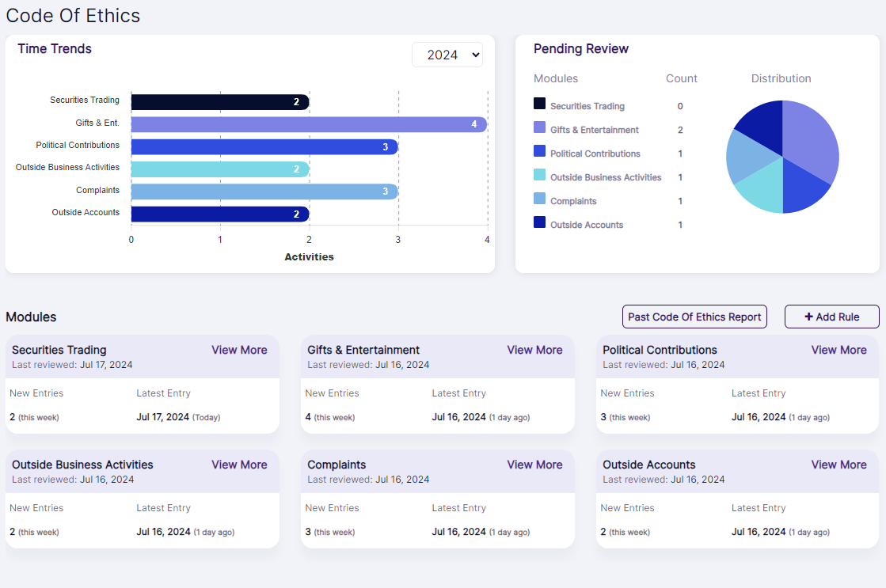
Task: Open the 2024 year dropdown
Action: (447, 55)
